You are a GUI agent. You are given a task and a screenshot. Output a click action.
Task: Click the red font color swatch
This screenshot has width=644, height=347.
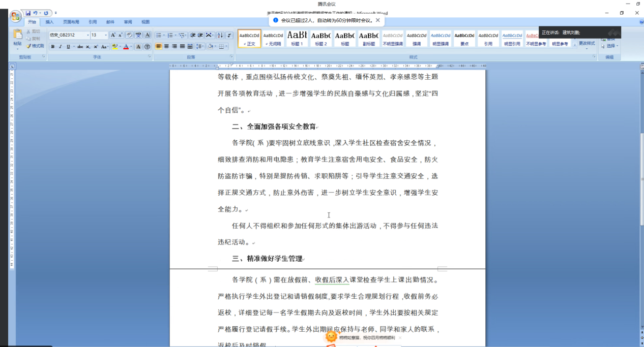pyautogui.click(x=125, y=47)
